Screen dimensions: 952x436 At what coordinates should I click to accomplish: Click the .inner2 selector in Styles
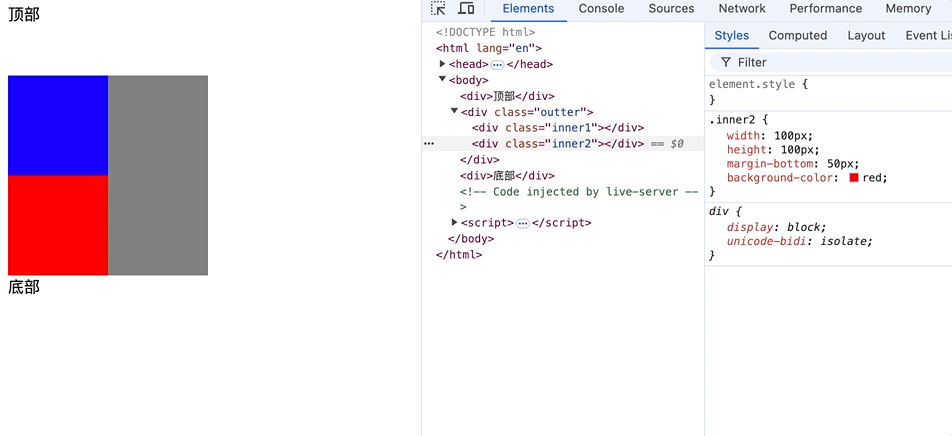click(x=732, y=120)
